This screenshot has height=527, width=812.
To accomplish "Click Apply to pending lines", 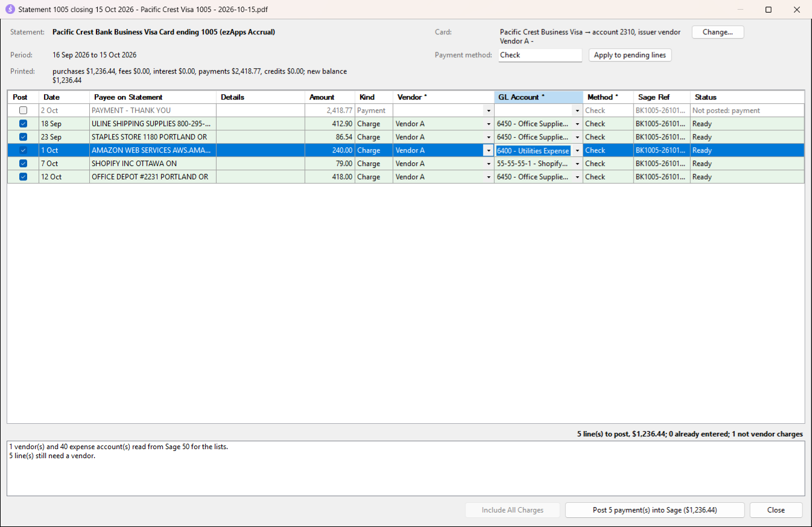I will click(x=630, y=55).
